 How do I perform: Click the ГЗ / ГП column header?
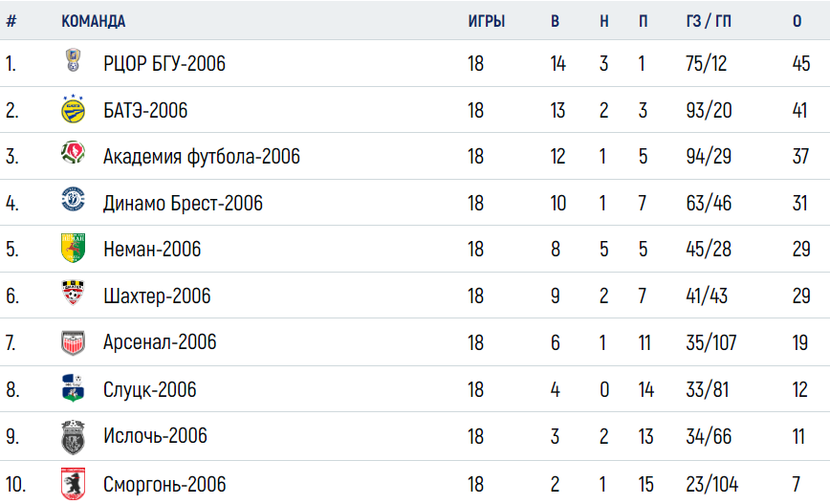click(x=709, y=21)
